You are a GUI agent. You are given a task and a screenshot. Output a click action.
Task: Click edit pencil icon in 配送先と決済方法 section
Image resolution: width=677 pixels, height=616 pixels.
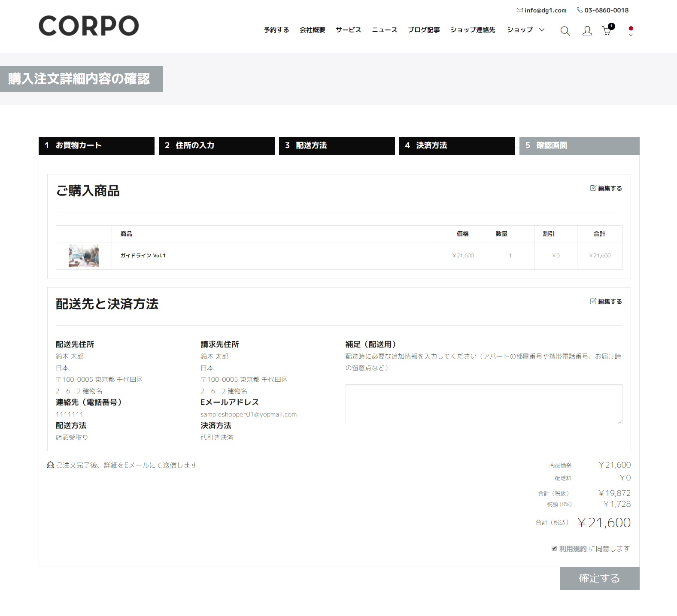click(593, 301)
